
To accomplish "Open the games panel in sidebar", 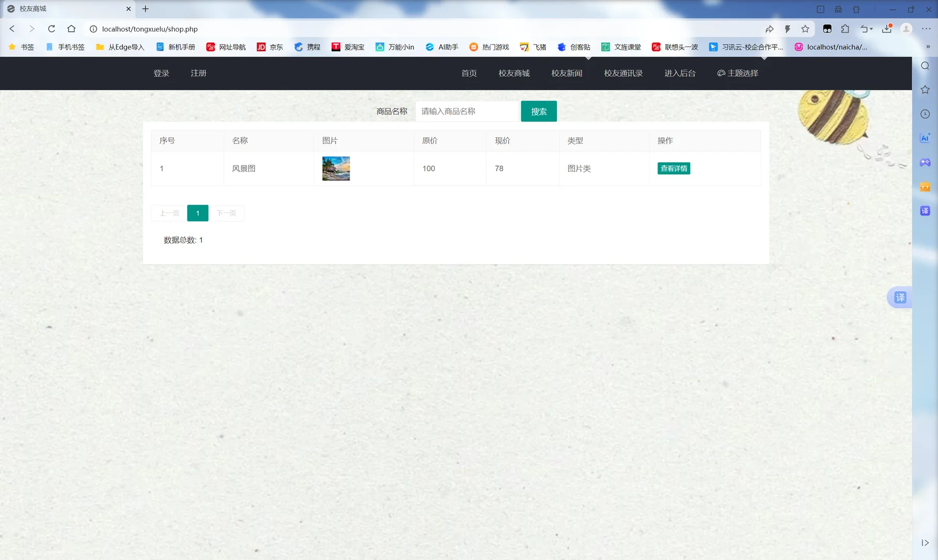I will tap(925, 162).
